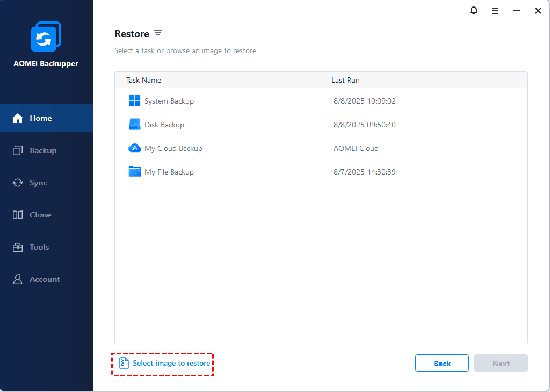
Task: Open the Account page
Action: pyautogui.click(x=46, y=279)
